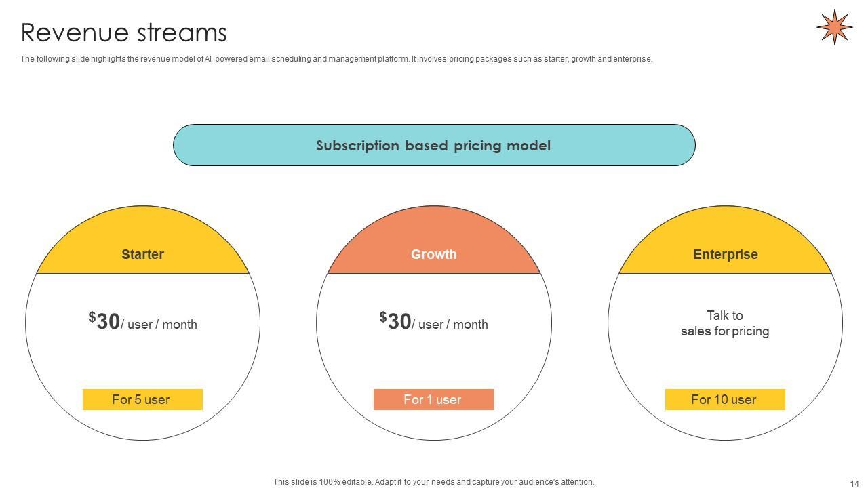Click the Talk to sales for pricing text
Viewport: 868px width, 488px height.
(725, 323)
